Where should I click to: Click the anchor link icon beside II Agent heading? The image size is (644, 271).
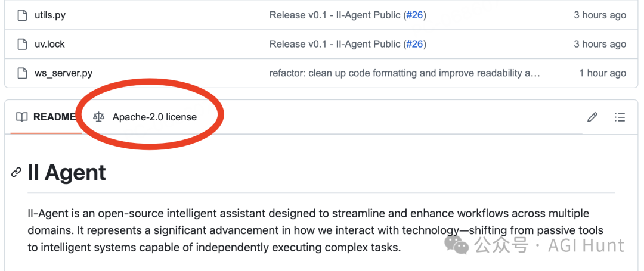point(16,173)
